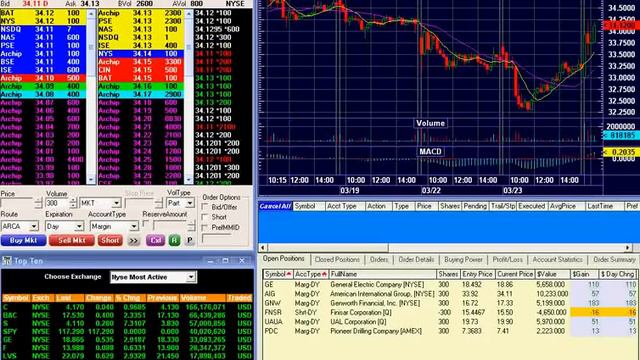Click the BAT 34.12 bid row

(x=43, y=13)
